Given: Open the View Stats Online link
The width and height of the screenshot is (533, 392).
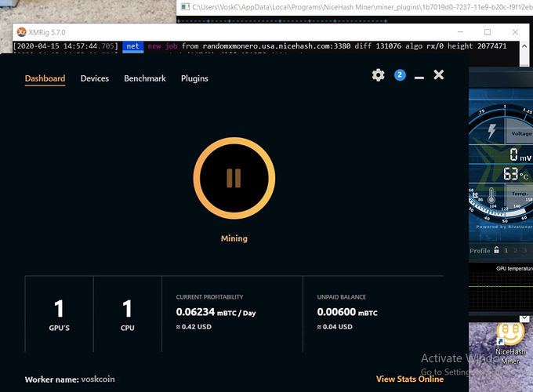Looking at the screenshot, I should (x=410, y=379).
